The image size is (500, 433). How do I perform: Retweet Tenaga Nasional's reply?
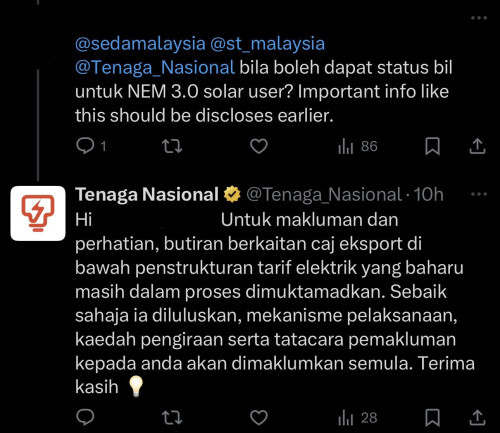172,418
